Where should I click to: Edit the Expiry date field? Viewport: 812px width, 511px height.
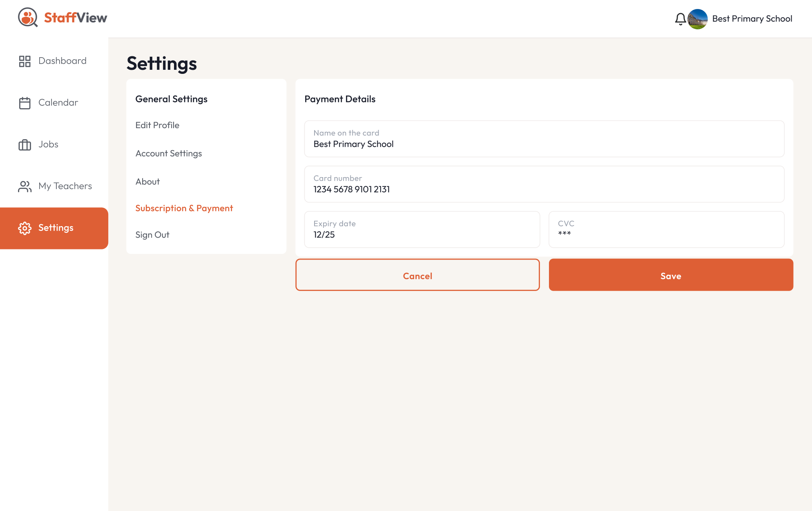tap(422, 230)
